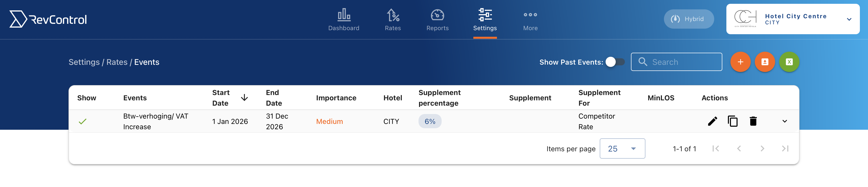Toggle the Hybrid mode pill
This screenshot has width=868, height=187.
click(688, 19)
